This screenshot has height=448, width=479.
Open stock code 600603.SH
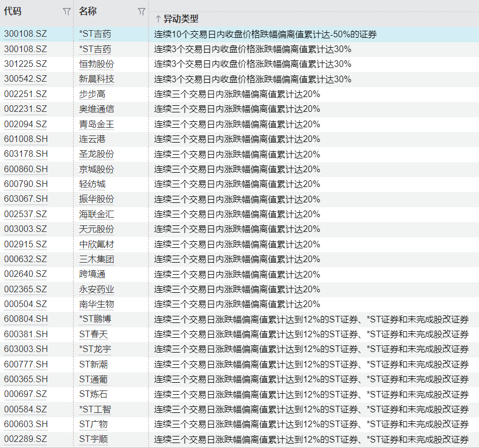[26, 424]
